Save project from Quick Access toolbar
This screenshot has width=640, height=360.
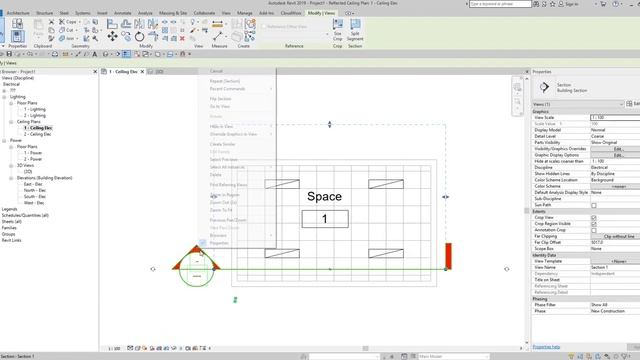click(9, 54)
